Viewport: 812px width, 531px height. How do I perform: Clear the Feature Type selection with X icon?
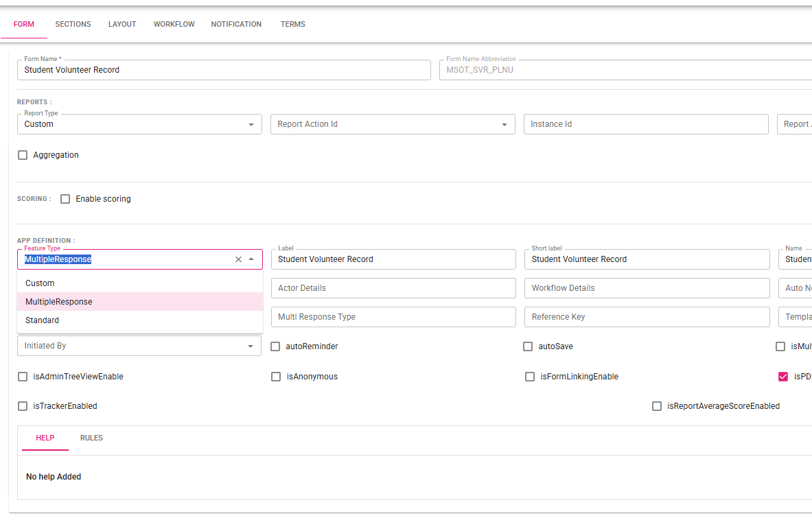(x=238, y=259)
